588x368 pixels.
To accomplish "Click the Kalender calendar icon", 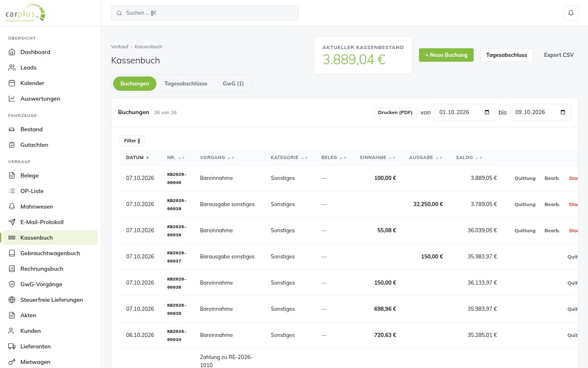I will click(12, 83).
